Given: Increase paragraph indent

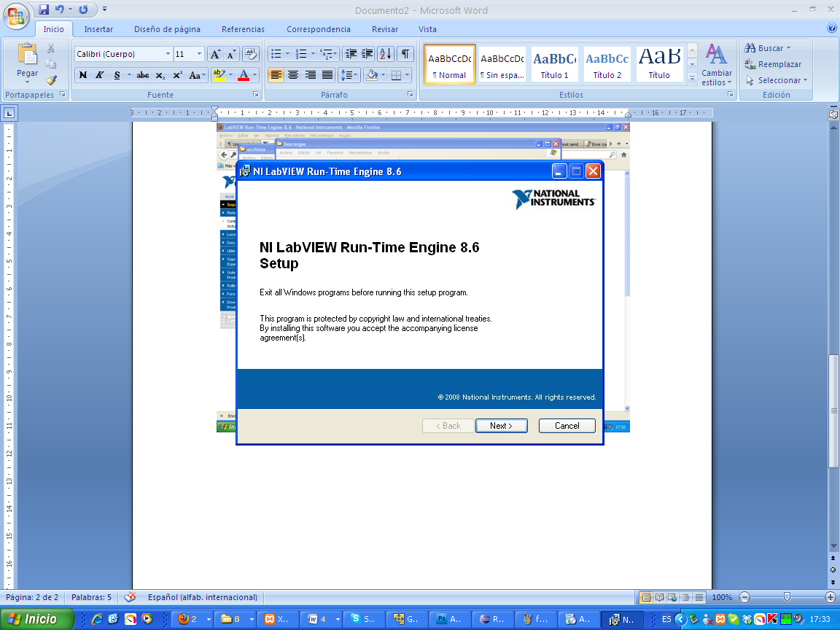Looking at the screenshot, I should (367, 53).
